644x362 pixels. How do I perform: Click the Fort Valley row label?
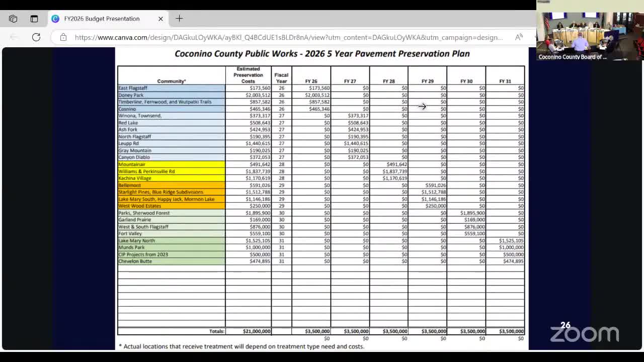click(x=130, y=233)
